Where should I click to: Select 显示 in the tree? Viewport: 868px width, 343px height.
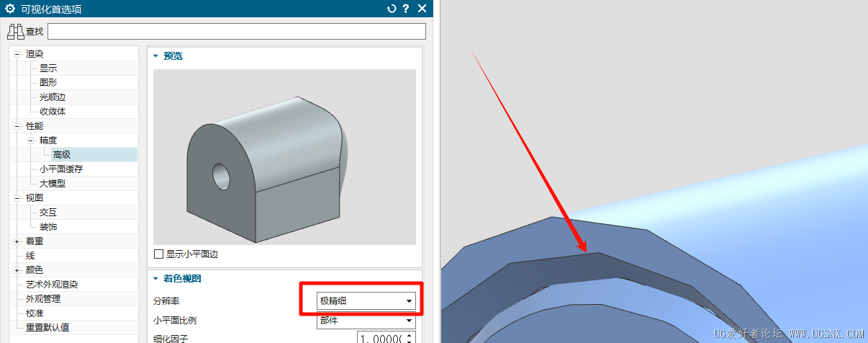[48, 68]
